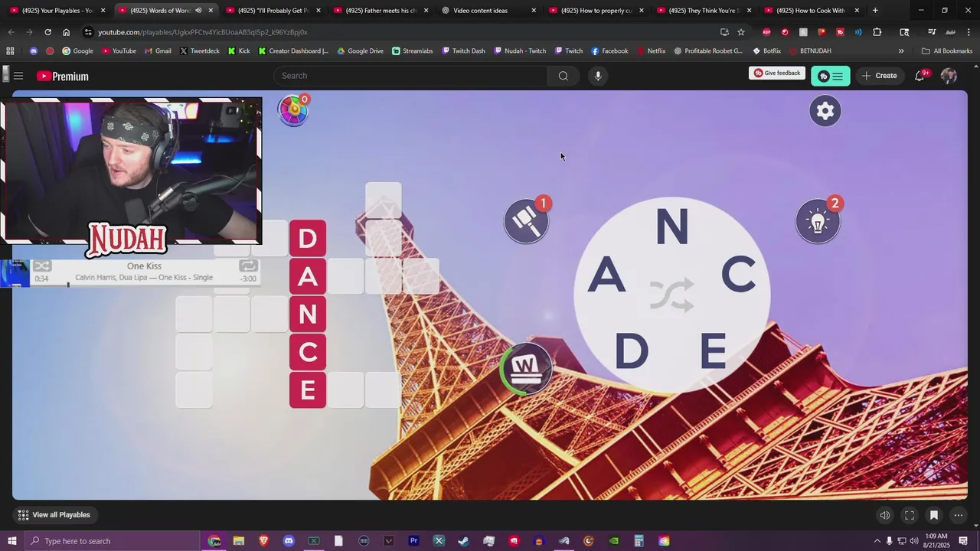The height and width of the screenshot is (551, 980).
Task: Open the All Bookmarks folder
Action: tap(947, 51)
